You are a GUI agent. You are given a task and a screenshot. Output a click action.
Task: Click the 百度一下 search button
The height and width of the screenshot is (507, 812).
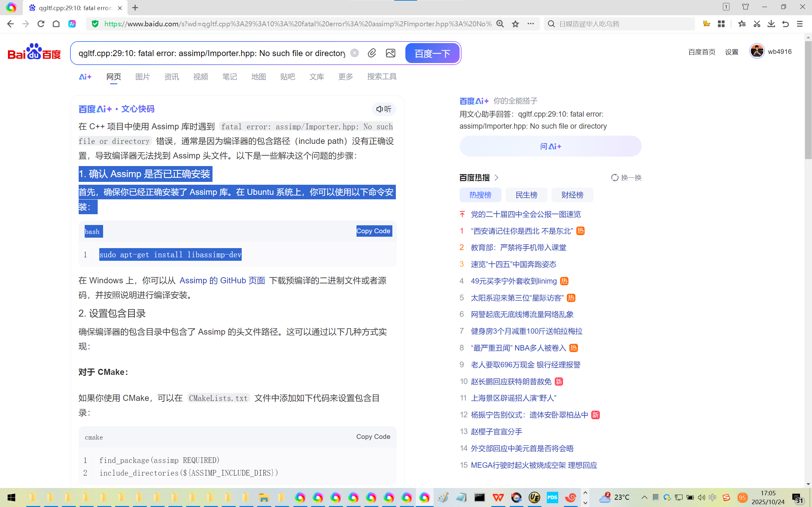point(432,53)
